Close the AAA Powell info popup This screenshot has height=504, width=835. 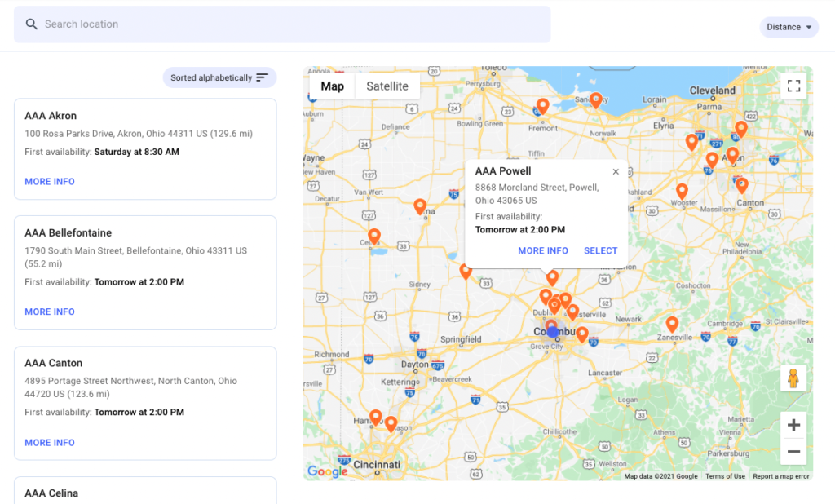pos(616,171)
